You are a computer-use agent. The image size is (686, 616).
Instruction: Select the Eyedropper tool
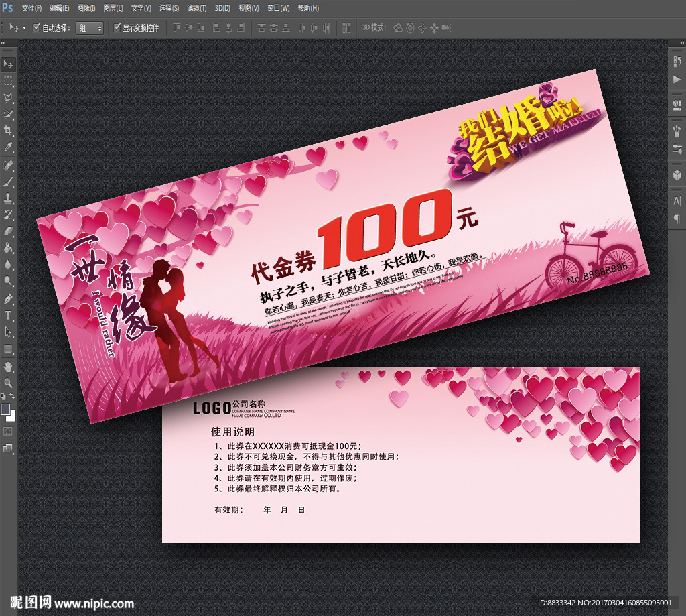coord(8,147)
